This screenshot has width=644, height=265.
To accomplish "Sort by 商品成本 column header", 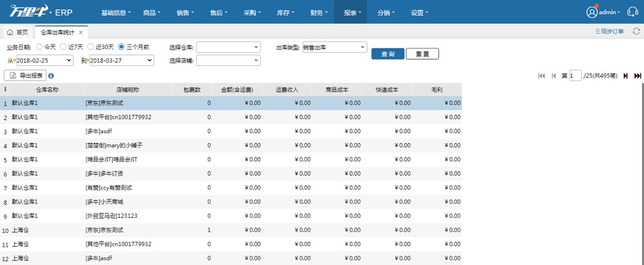I will coord(337,89).
